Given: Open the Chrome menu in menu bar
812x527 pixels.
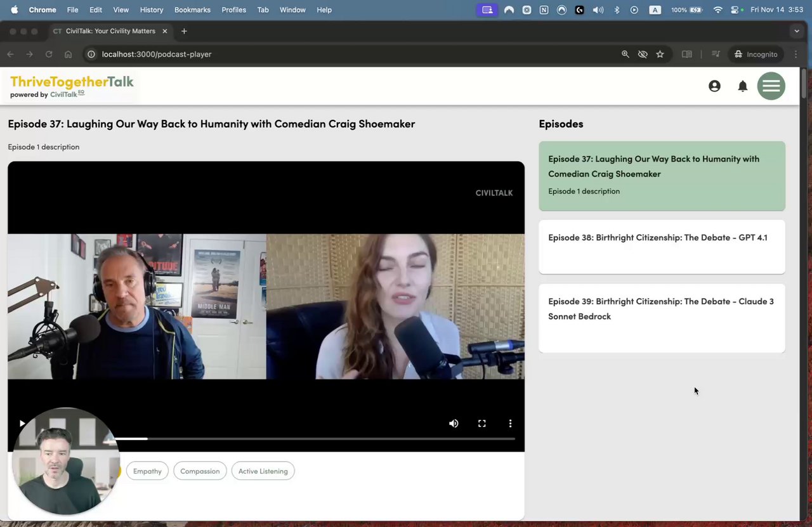Looking at the screenshot, I should (x=43, y=10).
